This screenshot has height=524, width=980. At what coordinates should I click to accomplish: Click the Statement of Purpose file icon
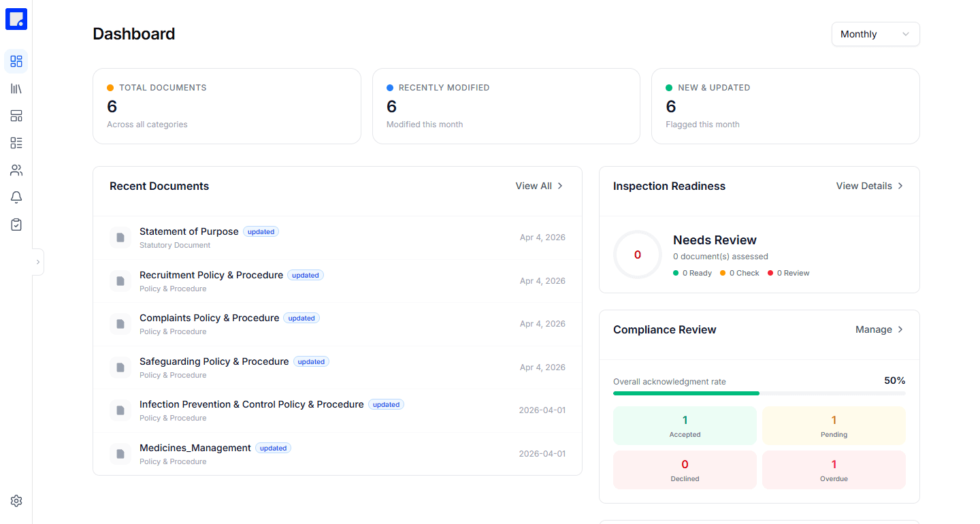(x=120, y=238)
